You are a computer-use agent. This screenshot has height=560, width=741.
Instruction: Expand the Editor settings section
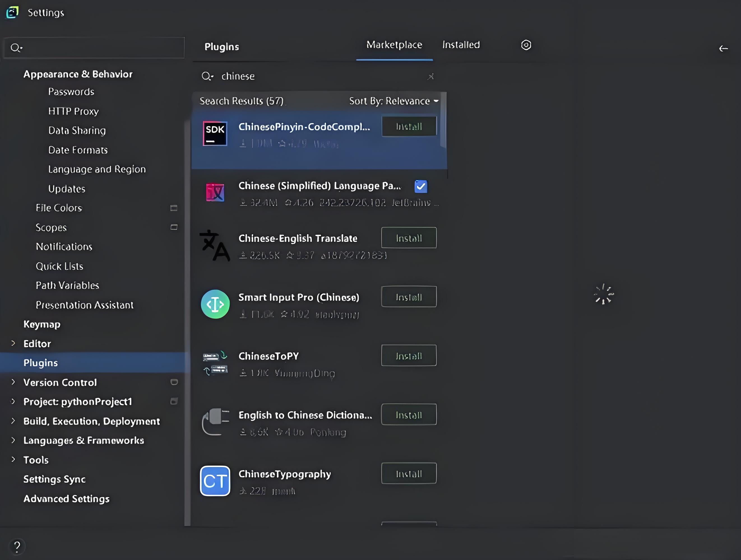point(13,343)
